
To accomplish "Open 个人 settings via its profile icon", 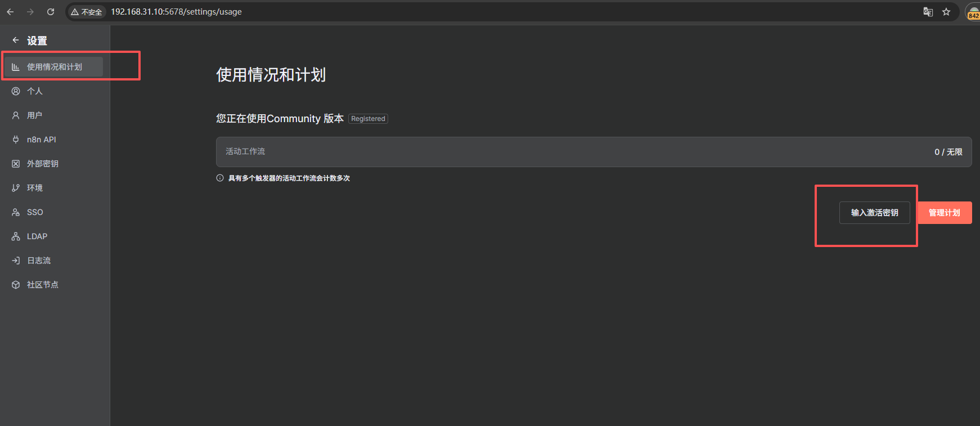I will 16,91.
